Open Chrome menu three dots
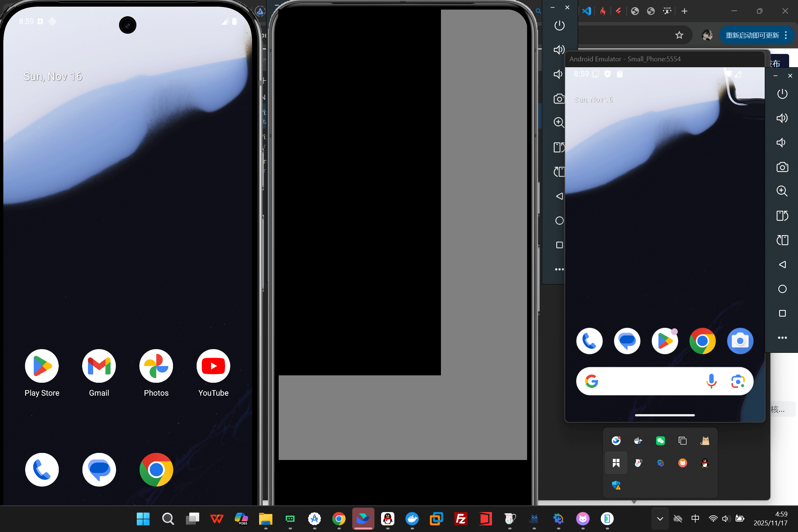Screen dimensions: 798x532 786,35
